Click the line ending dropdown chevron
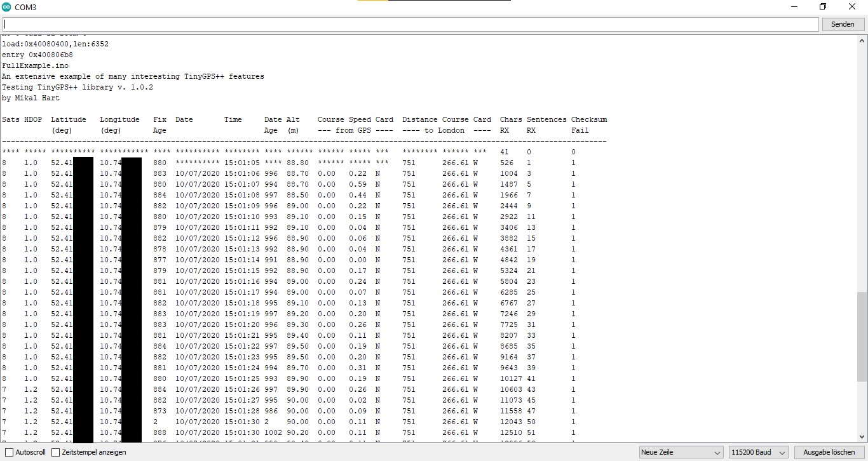The height and width of the screenshot is (461, 868). [719, 451]
